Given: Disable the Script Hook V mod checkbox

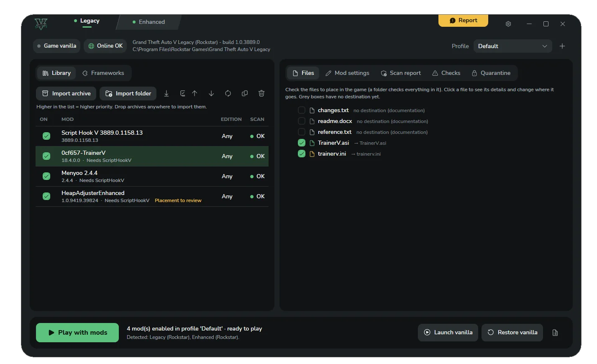Looking at the screenshot, I should coord(46,136).
